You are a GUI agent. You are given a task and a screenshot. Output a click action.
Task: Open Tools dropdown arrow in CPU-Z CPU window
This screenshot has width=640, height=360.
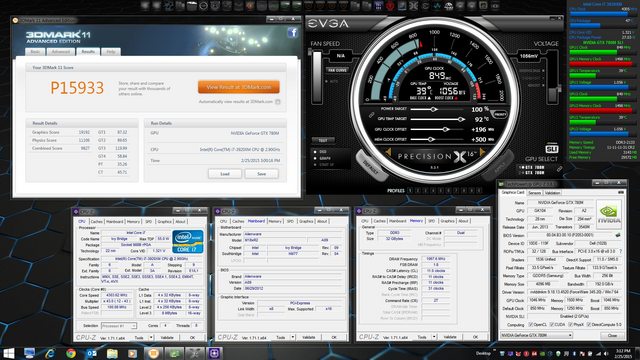click(151, 338)
